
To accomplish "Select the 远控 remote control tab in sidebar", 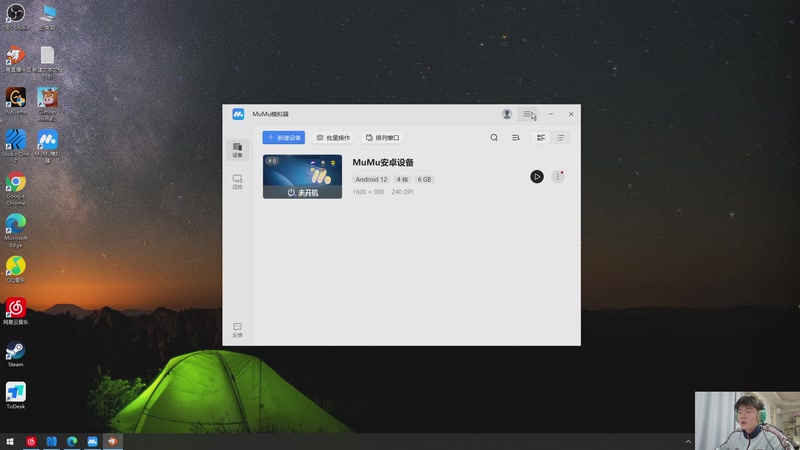I will tap(237, 182).
